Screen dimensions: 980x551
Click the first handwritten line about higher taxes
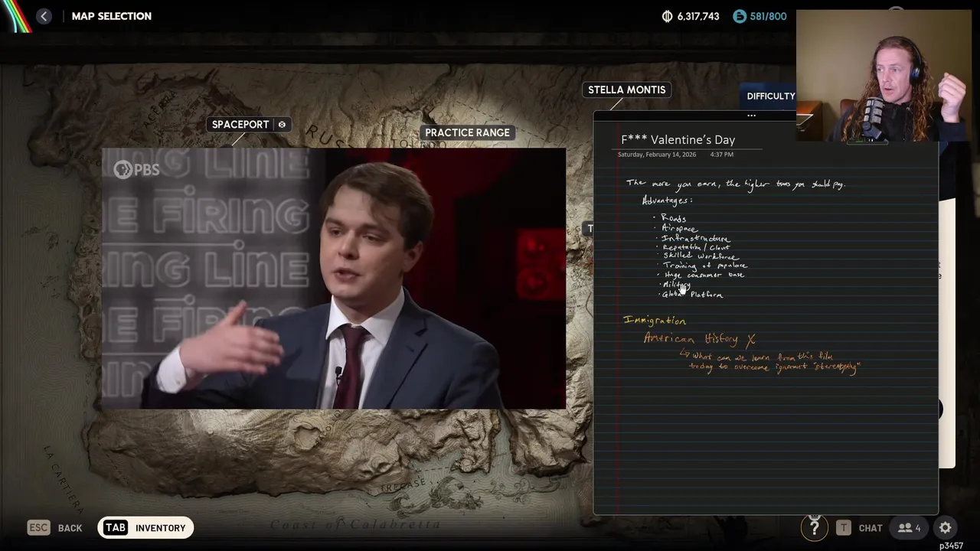click(736, 184)
